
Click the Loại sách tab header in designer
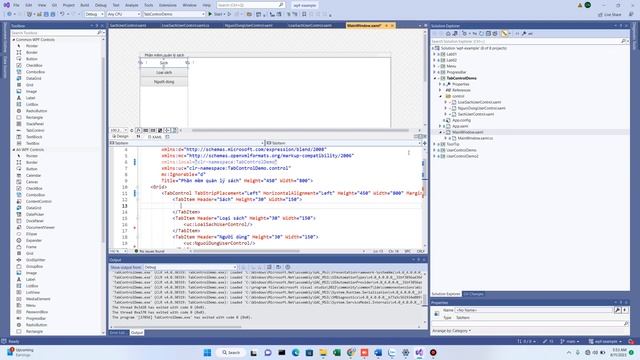click(x=164, y=72)
